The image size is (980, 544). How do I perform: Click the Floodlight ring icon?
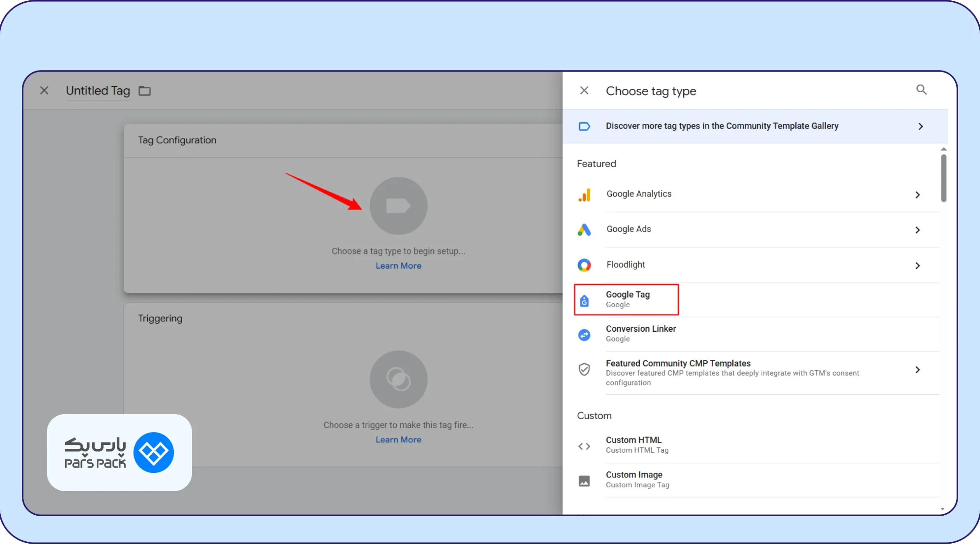tap(584, 265)
